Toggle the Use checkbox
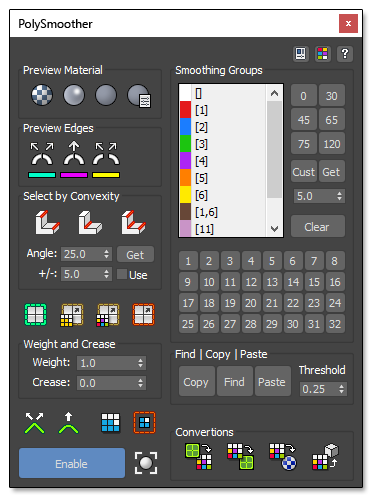 [122, 274]
